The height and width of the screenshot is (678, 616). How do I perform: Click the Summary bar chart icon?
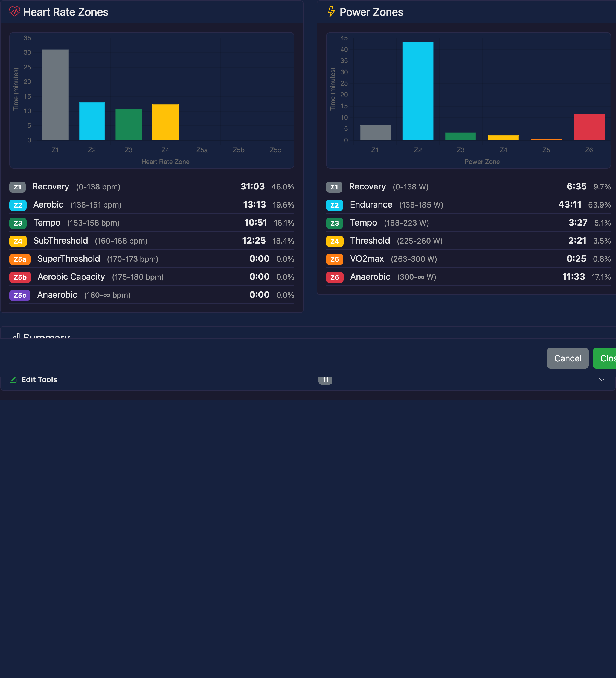16,336
